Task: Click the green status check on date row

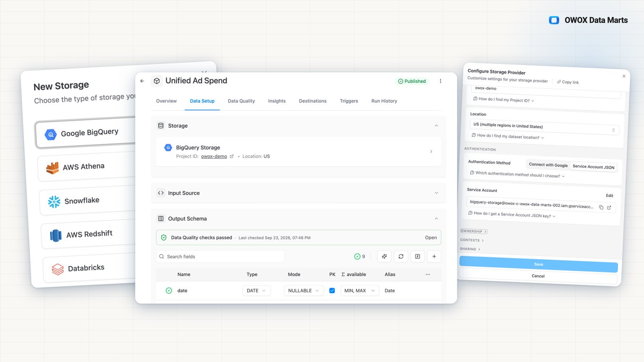Action: (x=169, y=290)
